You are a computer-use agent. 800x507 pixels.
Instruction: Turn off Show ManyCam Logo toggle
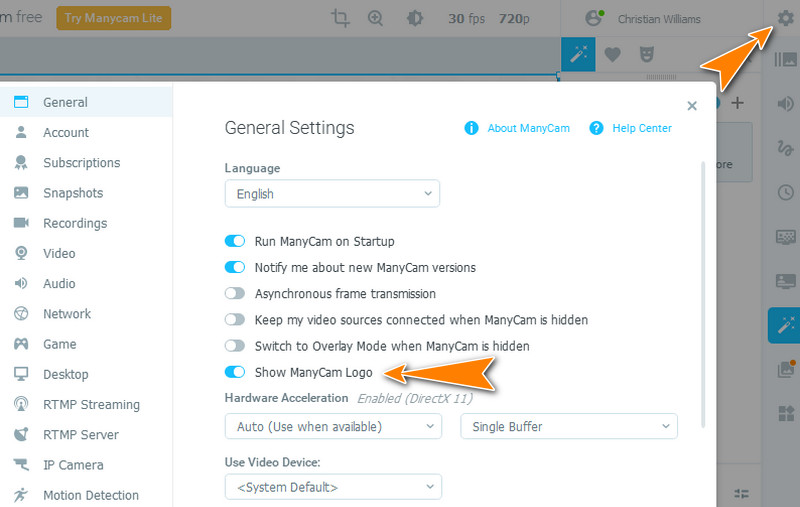tap(235, 372)
